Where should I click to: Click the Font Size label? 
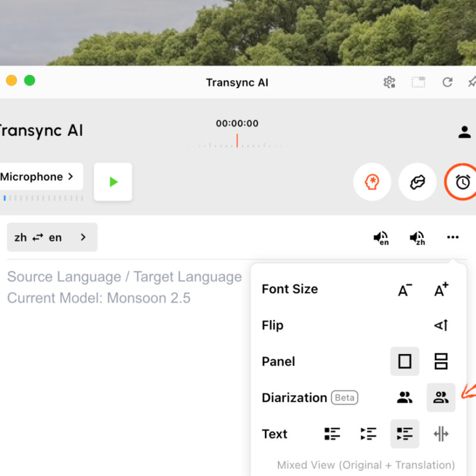click(x=290, y=289)
